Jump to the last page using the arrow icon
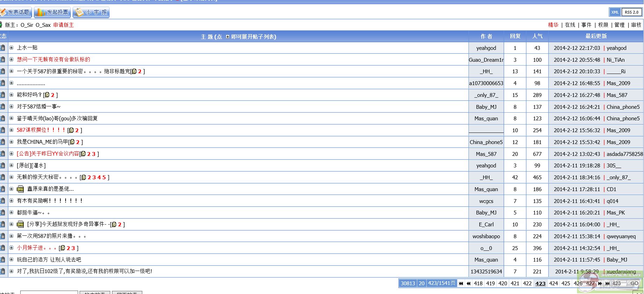Viewport: 644px width, 294px height. coord(607,284)
